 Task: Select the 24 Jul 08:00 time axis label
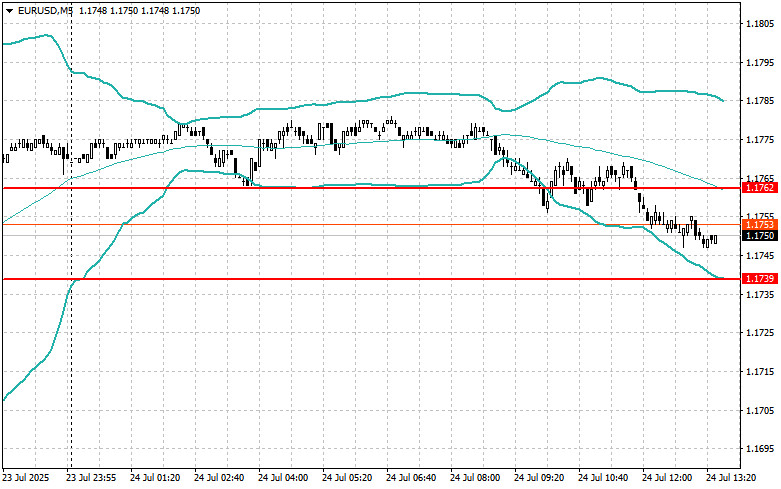tap(475, 478)
